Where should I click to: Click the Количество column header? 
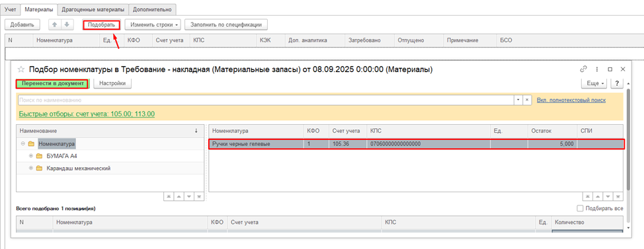tap(586, 223)
